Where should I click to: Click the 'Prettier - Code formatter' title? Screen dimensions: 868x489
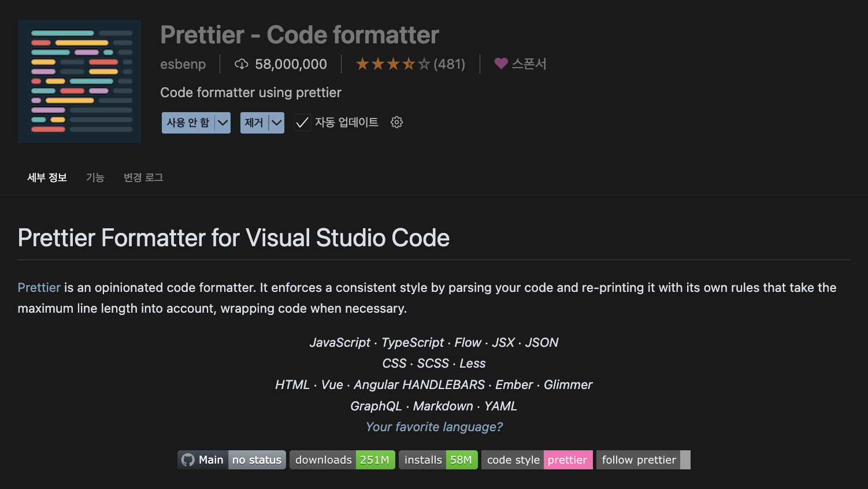299,35
